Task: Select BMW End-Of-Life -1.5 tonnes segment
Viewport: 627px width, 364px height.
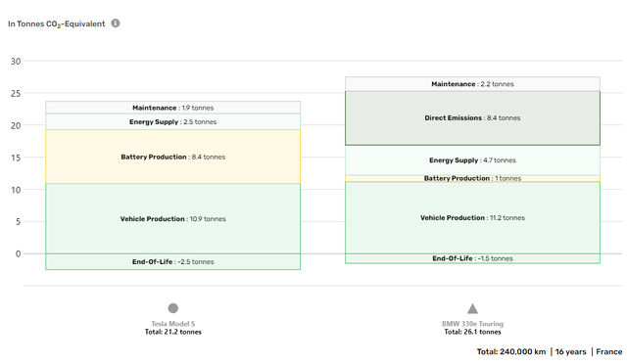Action: (x=472, y=258)
